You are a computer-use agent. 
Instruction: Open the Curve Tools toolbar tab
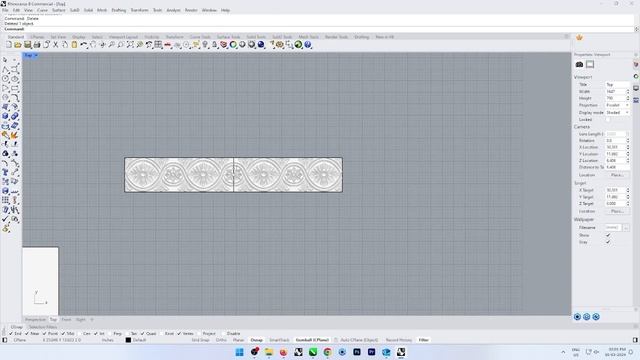[200, 37]
